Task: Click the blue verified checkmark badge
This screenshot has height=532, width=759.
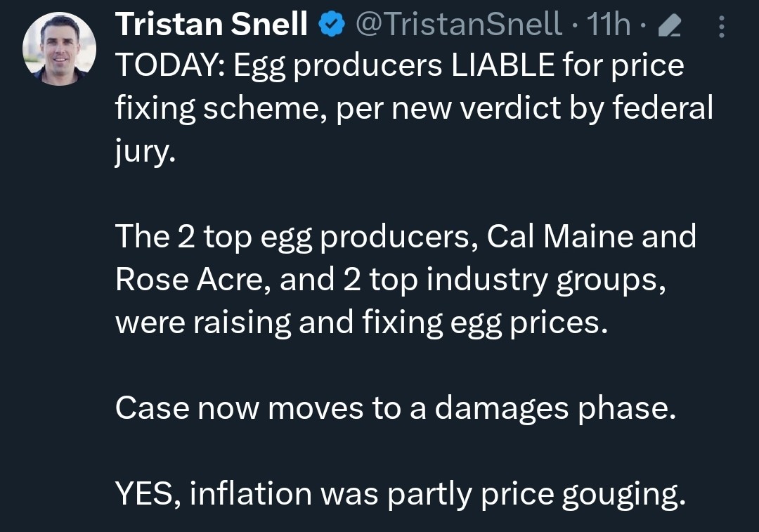Action: [331, 25]
